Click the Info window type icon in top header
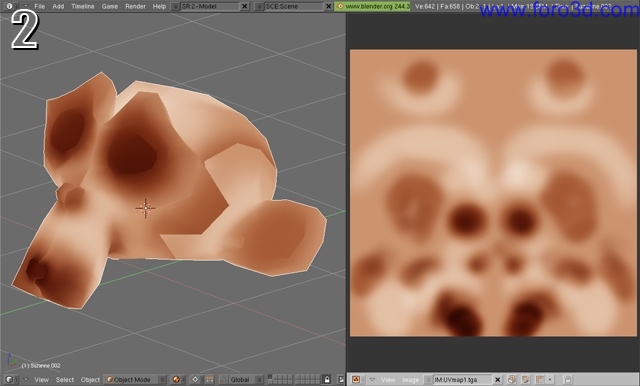Screen dimensions: 640x386 (10, 6)
